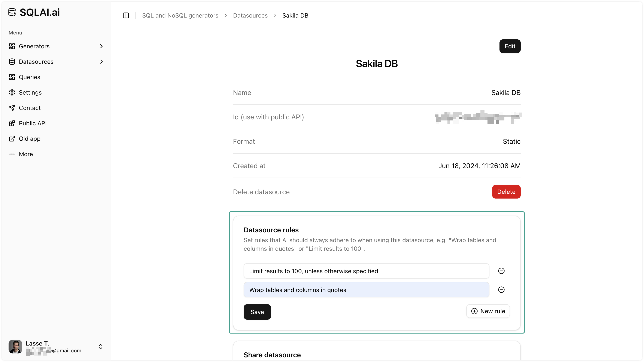Expand the Generators sidebar chevron
Viewport: 644px width, 362px height.
101,46
